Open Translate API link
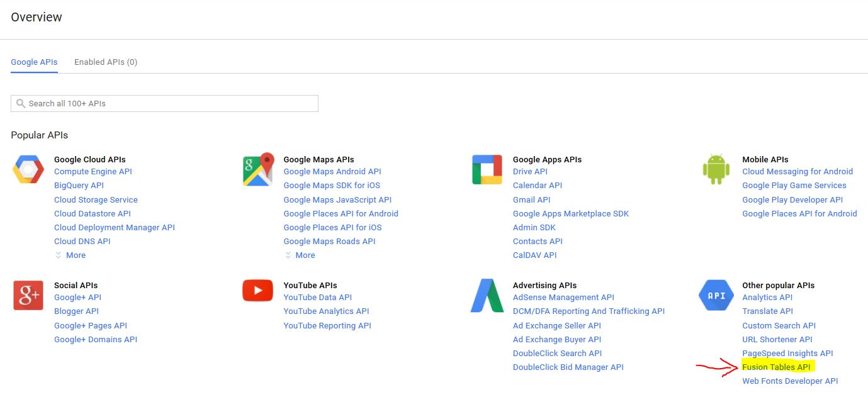Screen dimensions: 868x397 767,311
